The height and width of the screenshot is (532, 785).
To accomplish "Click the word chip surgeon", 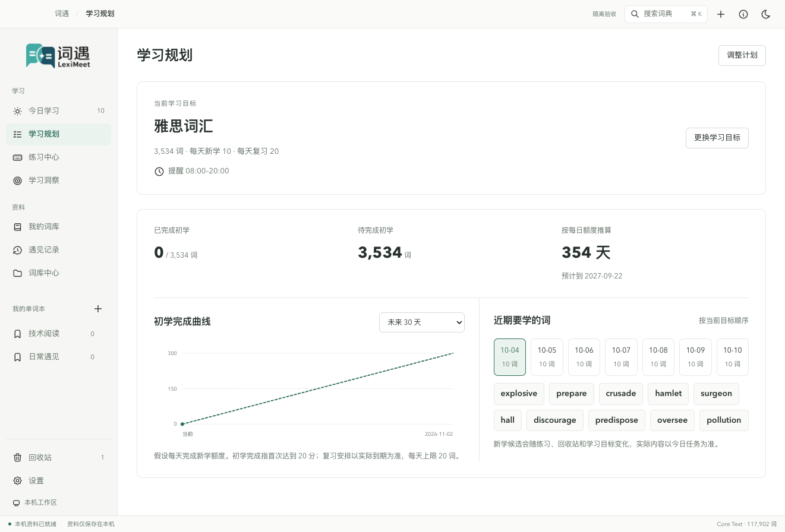I will point(716,394).
